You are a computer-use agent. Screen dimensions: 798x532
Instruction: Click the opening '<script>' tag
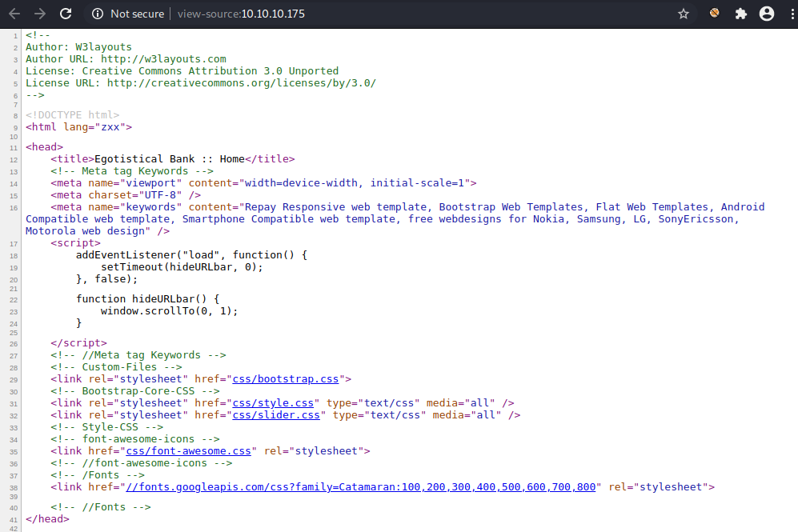point(76,243)
